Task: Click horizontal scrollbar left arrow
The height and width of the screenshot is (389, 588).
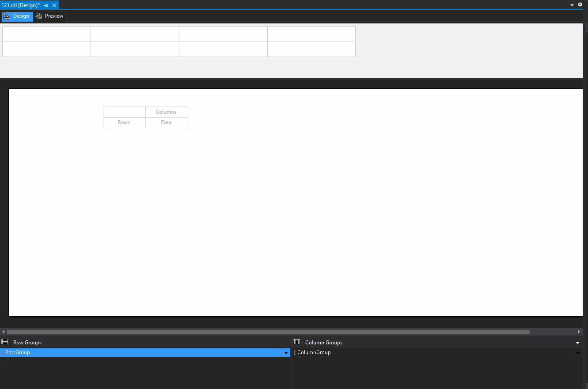Action: click(x=3, y=332)
